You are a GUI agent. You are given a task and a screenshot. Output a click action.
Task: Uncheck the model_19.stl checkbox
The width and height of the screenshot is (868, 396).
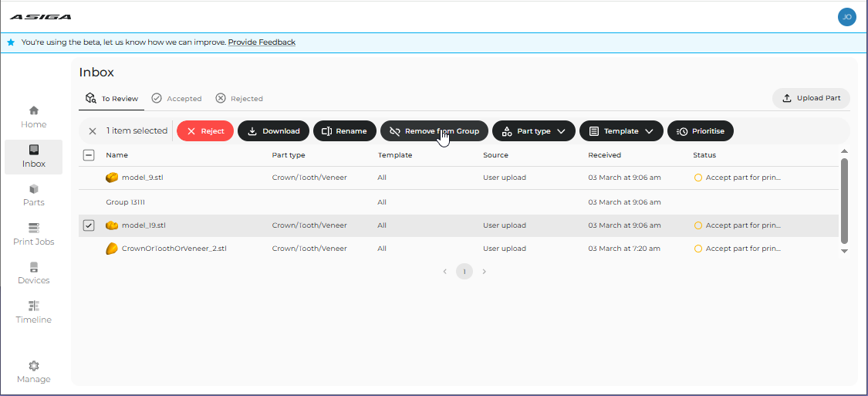[x=89, y=225]
